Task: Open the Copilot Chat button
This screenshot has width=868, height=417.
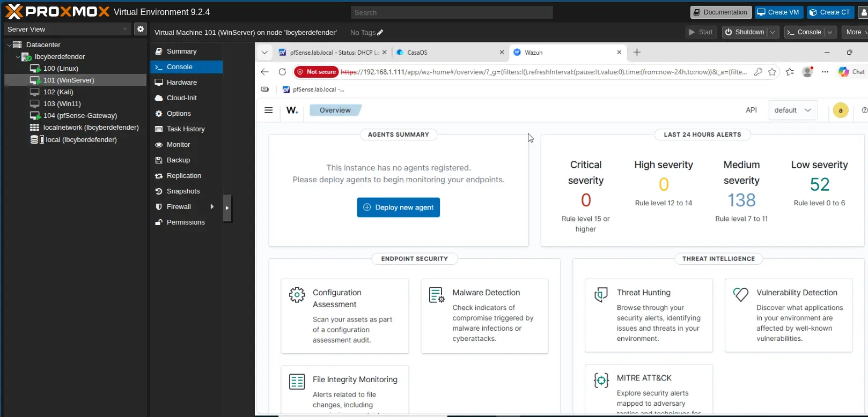Action: point(852,72)
